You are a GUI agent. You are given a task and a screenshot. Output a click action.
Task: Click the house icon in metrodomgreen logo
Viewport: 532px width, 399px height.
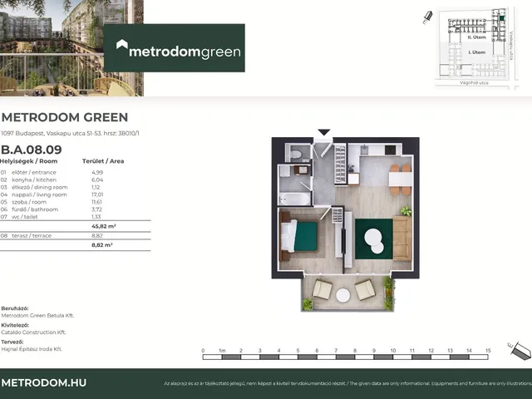tap(122, 44)
